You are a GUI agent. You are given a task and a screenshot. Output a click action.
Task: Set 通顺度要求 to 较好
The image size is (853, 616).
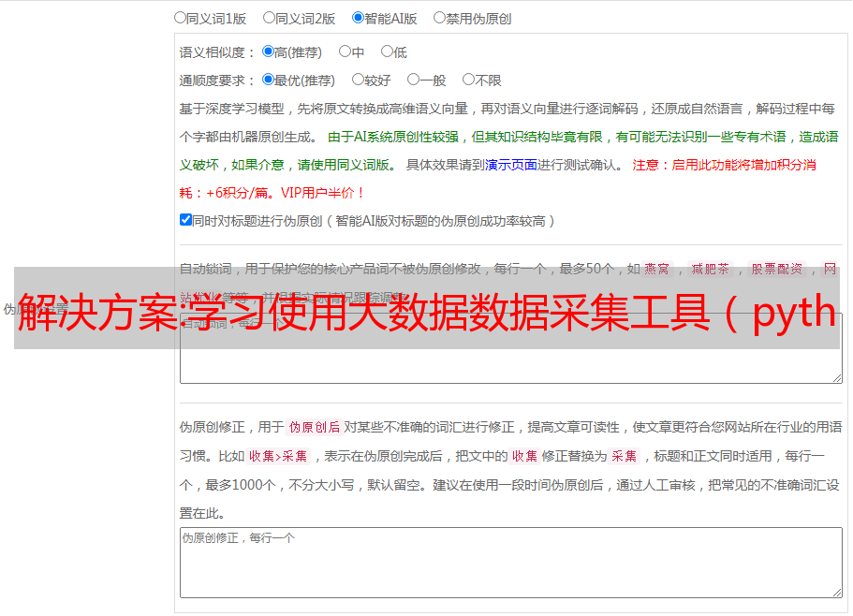[x=358, y=80]
